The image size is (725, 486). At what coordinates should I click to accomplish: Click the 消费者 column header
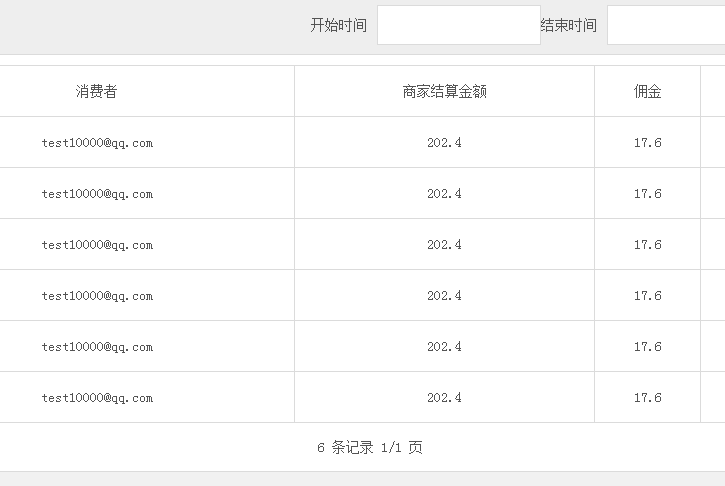96,91
